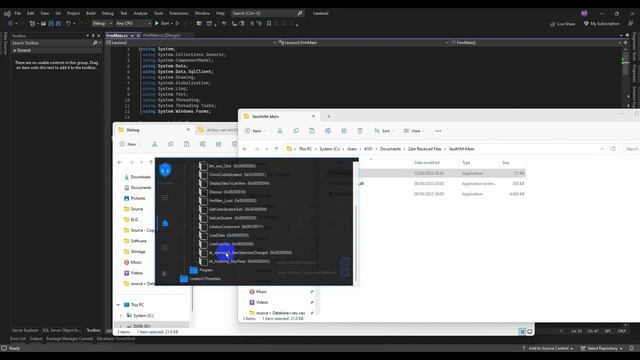
Task: Click Delete trash icon in VaultVM-Main Explorer toolbar
Action: 360,131
